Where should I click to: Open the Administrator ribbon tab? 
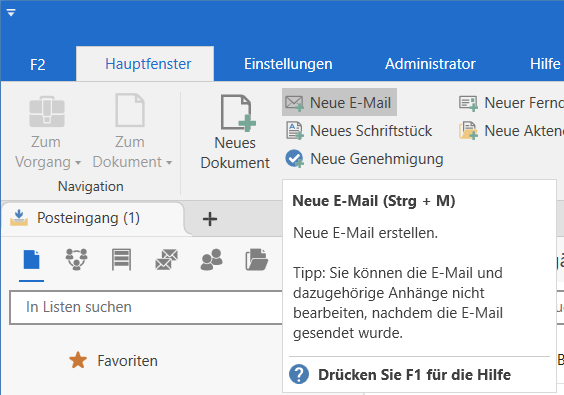point(430,64)
